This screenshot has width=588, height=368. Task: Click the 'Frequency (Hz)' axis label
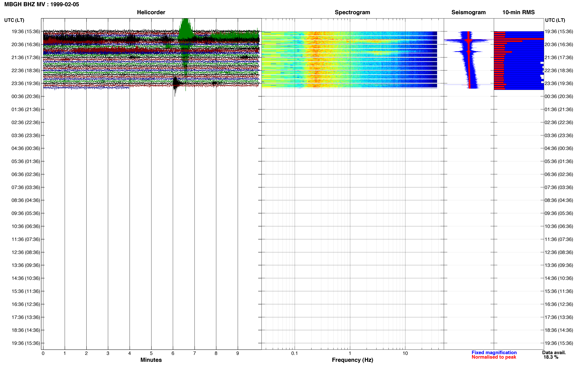[x=352, y=360]
